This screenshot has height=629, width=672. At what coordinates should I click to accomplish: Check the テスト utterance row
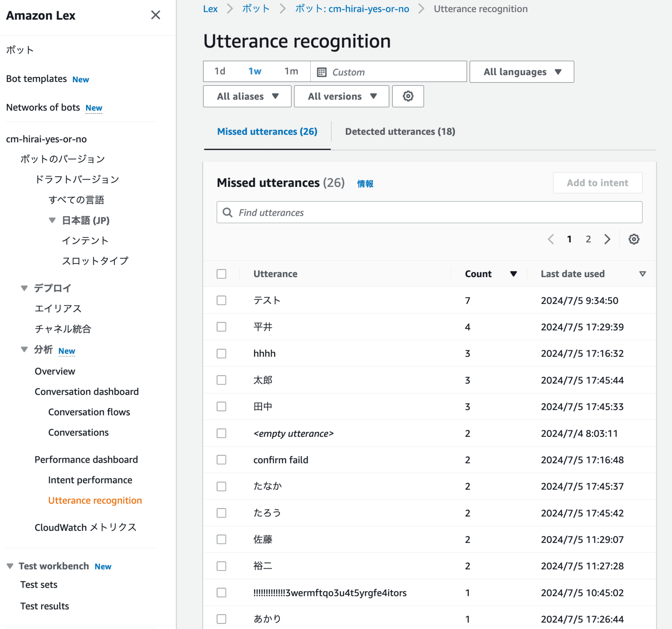click(x=221, y=300)
